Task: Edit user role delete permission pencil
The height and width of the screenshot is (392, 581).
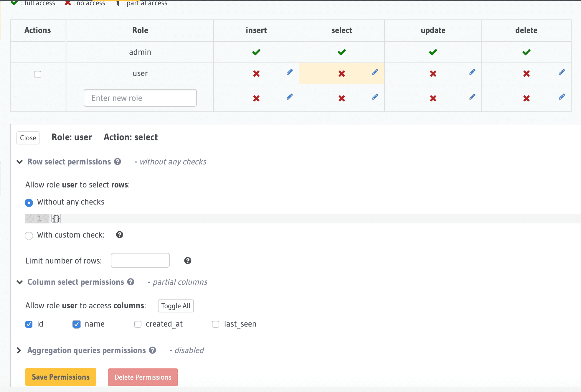Action: tap(562, 72)
